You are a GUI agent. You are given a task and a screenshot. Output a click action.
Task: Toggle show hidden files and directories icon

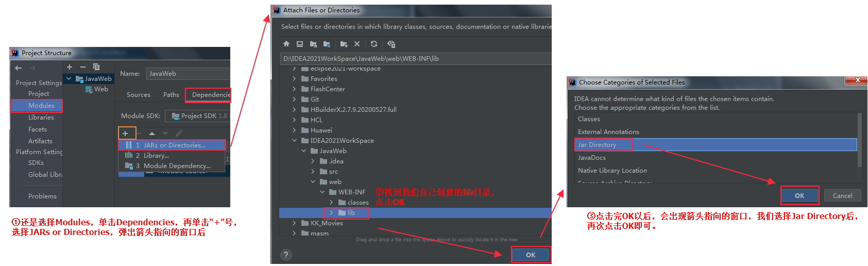pyautogui.click(x=392, y=44)
